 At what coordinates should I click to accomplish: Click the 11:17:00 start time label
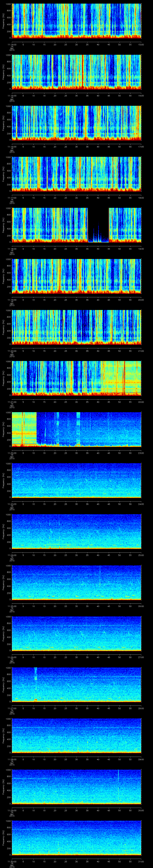pyautogui.click(x=12, y=198)
